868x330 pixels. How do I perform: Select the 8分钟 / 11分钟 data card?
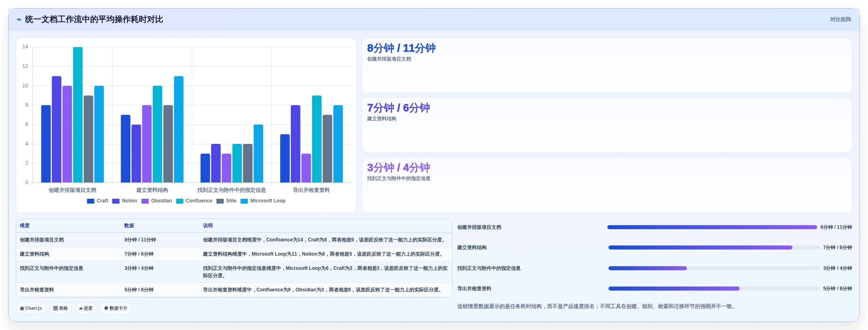tap(606, 65)
